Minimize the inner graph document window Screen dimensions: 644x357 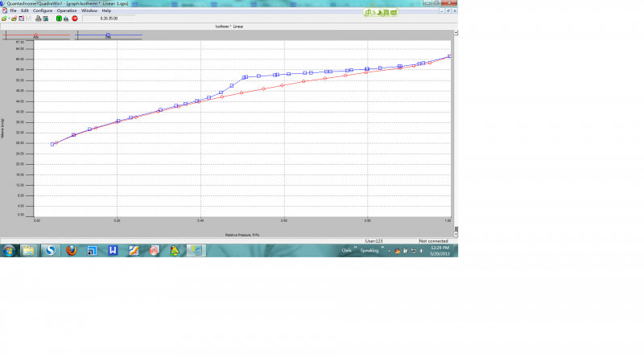(x=441, y=11)
